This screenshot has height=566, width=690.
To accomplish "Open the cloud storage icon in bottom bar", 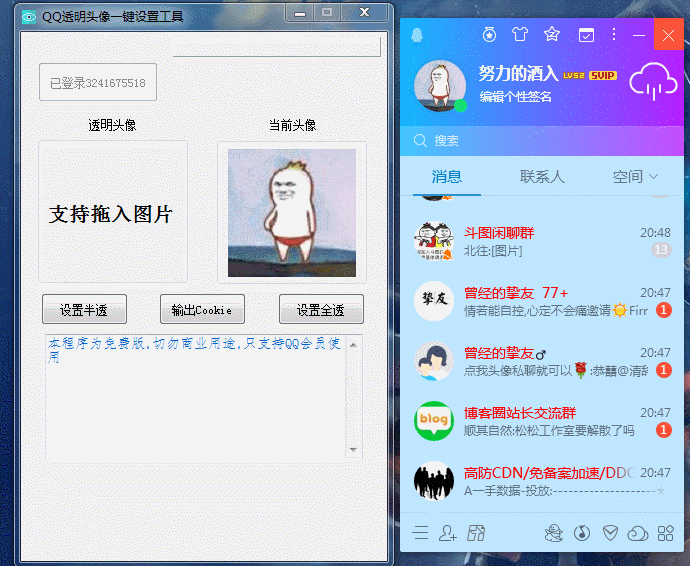I will click(x=638, y=534).
